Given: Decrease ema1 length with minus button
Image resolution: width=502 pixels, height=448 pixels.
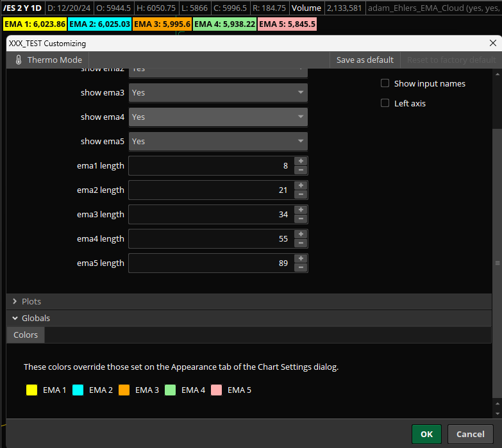Looking at the screenshot, I should point(301,170).
